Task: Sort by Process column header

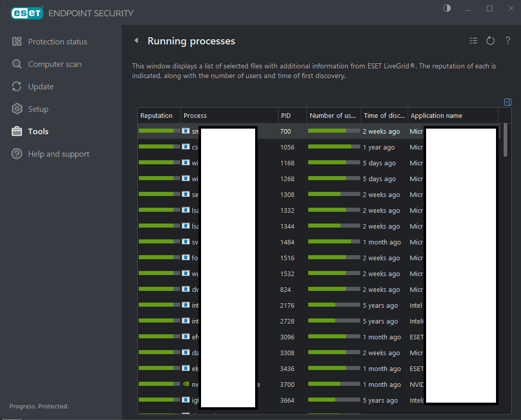Action: tap(229, 115)
